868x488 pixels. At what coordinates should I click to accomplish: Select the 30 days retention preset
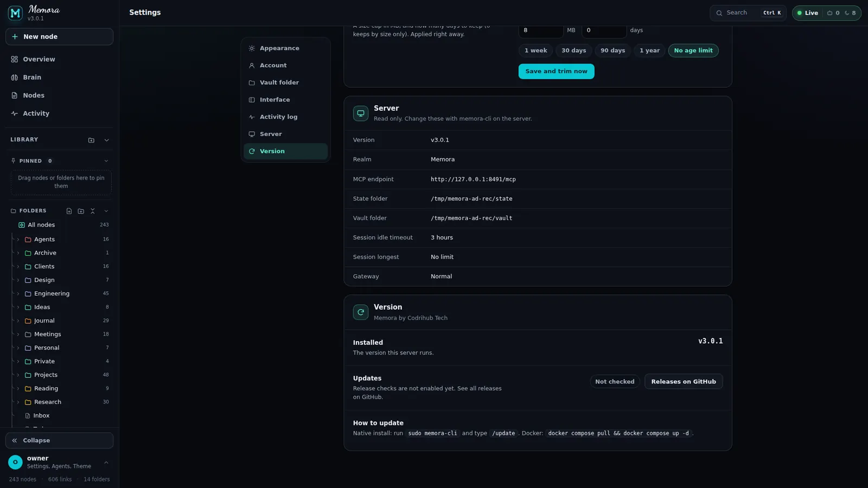[x=573, y=50]
